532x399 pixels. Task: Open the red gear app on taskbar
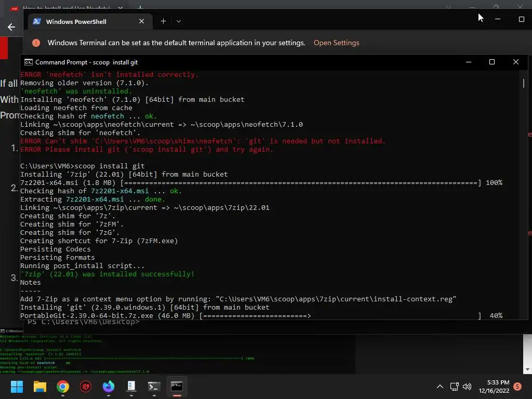tap(86, 387)
